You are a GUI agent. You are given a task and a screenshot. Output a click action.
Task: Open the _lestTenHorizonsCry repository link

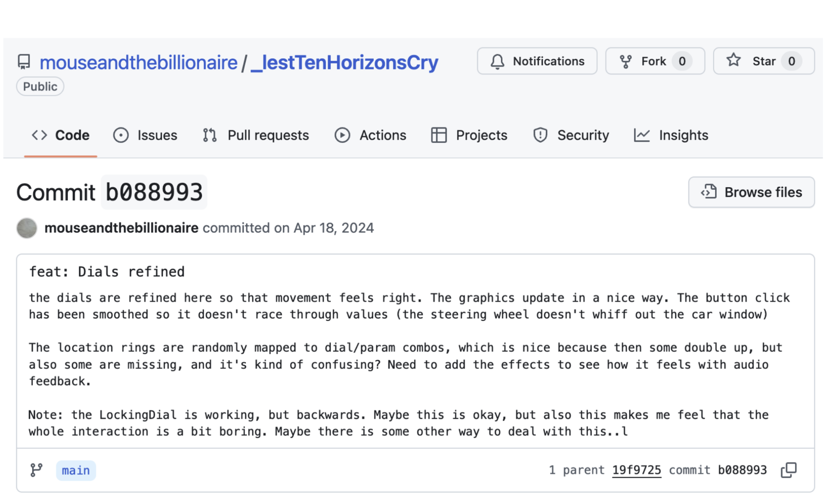[345, 63]
